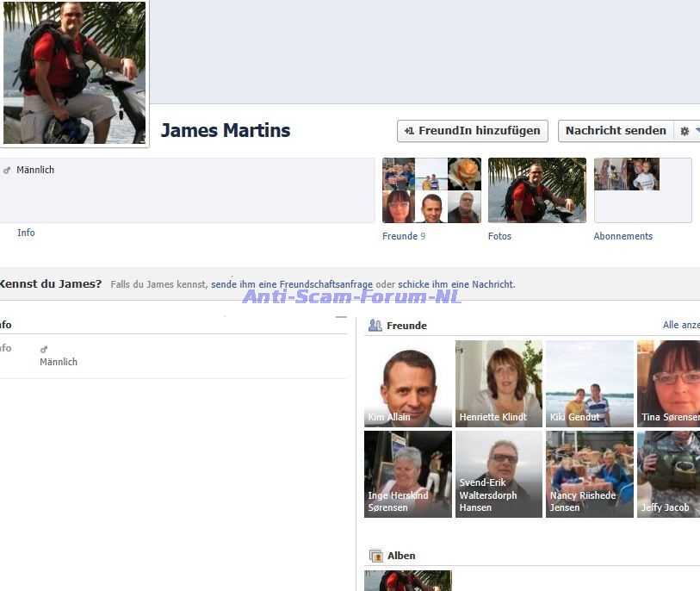Click the 'schicke ihm eine Nachricht' link
The width and height of the screenshot is (700, 591).
pos(456,284)
